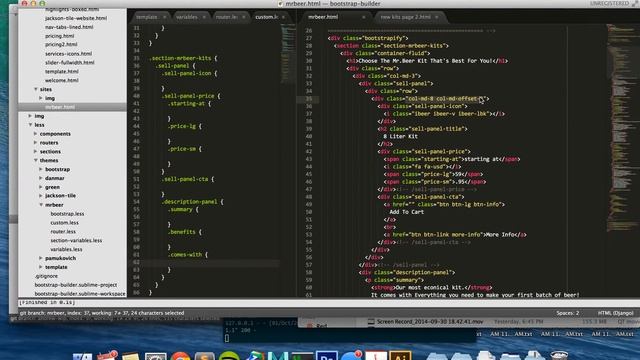Close the router.less tab
Viewport: 640px width, 360px height.
[244, 17]
